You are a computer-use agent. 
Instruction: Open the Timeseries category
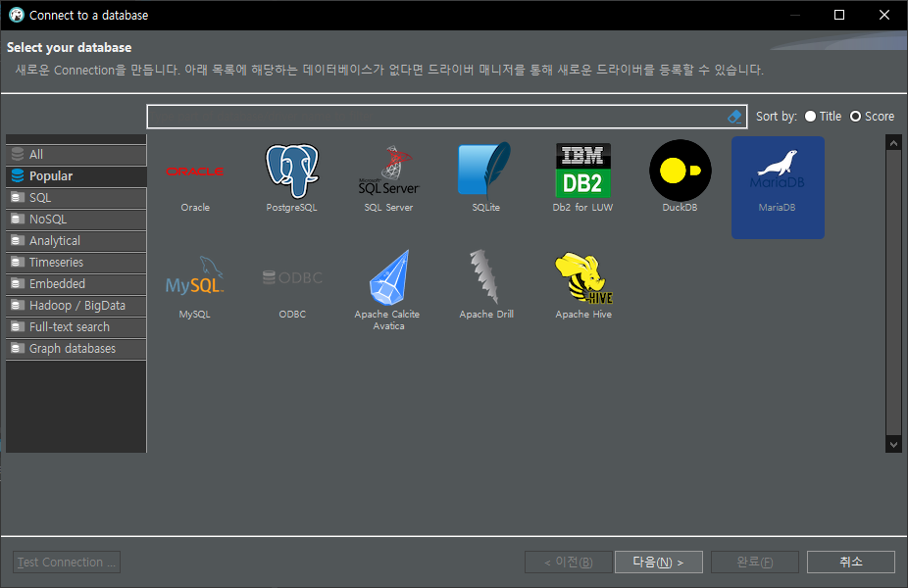(76, 263)
